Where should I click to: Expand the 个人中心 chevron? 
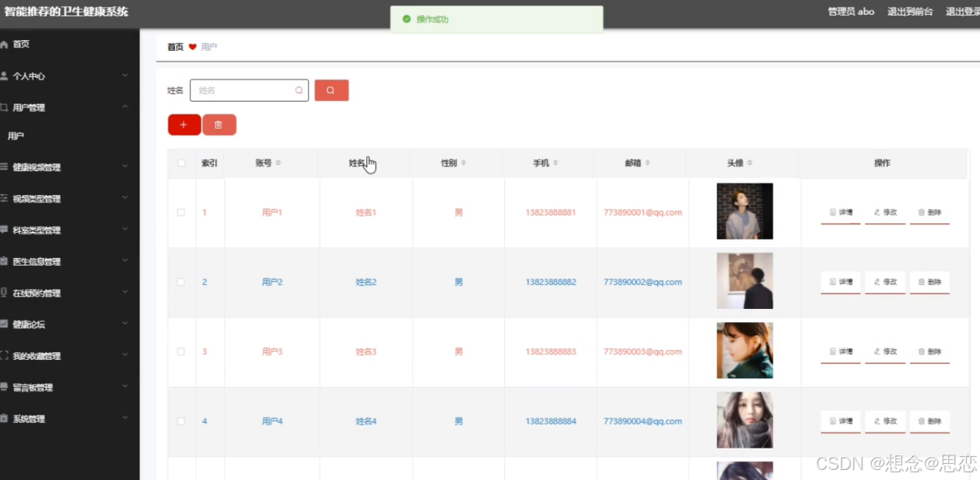[125, 76]
